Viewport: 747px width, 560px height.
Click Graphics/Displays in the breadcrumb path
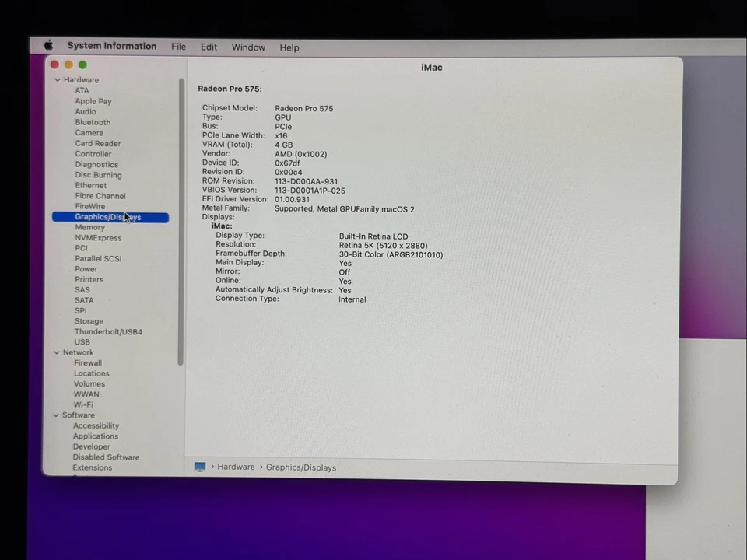pos(301,467)
